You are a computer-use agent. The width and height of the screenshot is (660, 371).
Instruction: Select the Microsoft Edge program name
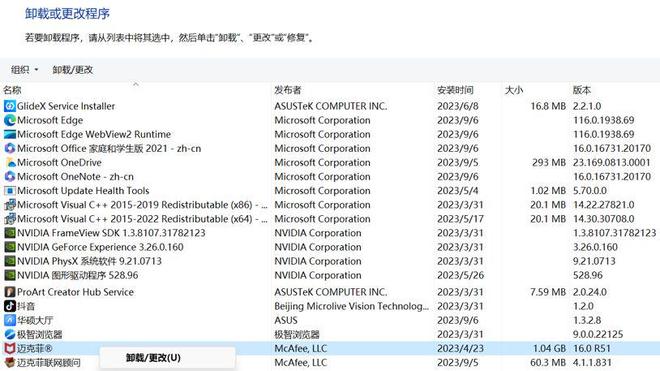pyautogui.click(x=50, y=120)
